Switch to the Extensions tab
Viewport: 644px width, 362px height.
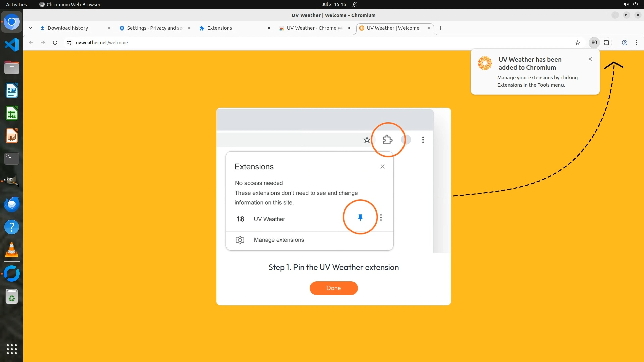point(219,28)
